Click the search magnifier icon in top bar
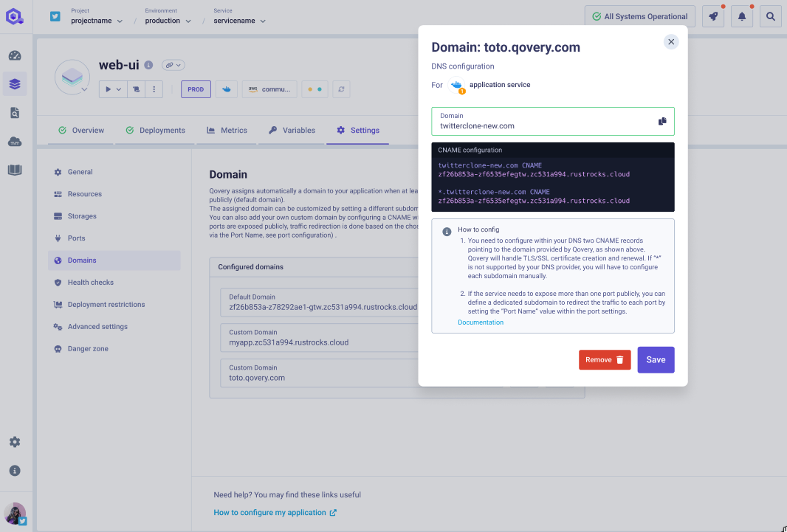The width and height of the screenshot is (787, 532). [x=770, y=16]
